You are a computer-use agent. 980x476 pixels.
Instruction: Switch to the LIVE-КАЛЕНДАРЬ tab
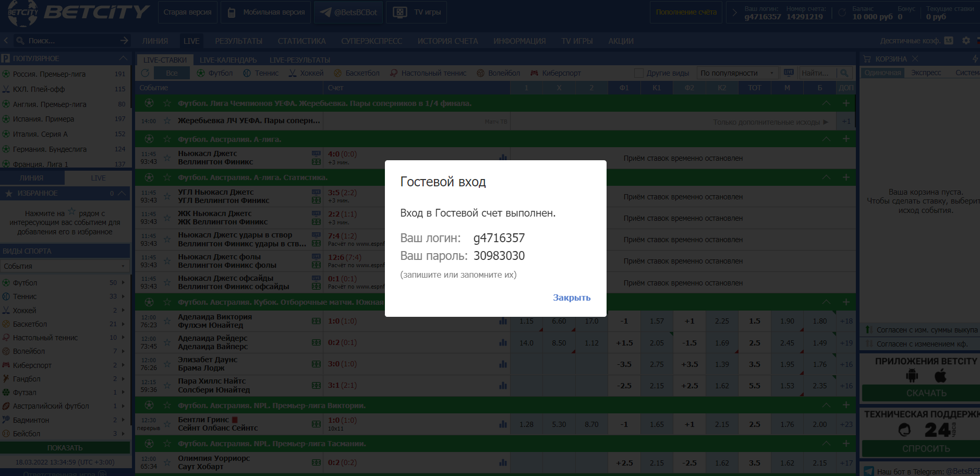click(x=228, y=60)
